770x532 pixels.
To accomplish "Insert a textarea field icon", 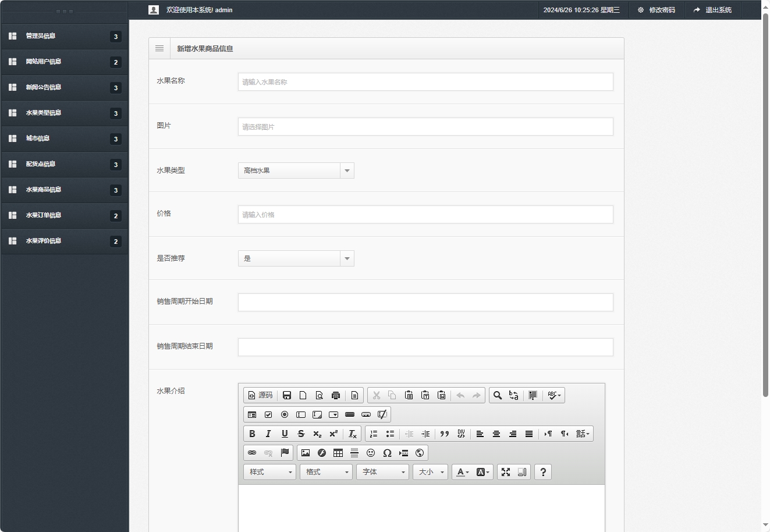I will pos(317,414).
